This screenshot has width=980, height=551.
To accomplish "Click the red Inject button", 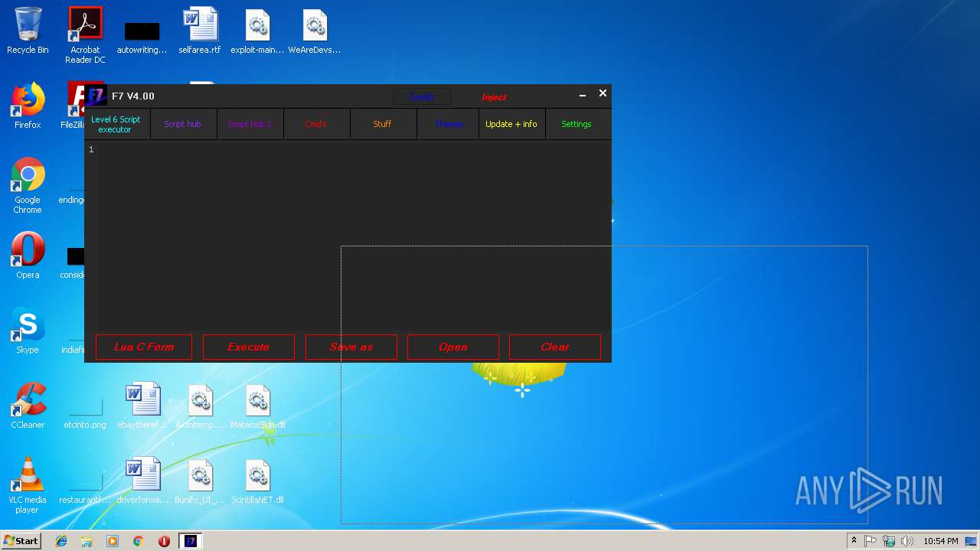I will (494, 97).
